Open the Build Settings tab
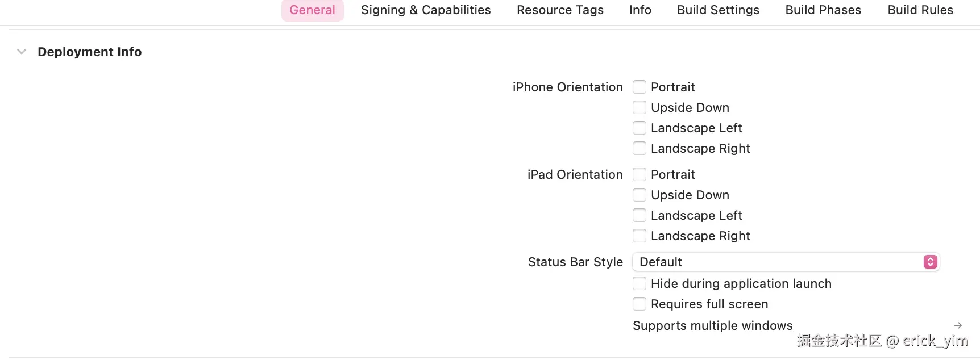This screenshot has width=980, height=360. [718, 10]
